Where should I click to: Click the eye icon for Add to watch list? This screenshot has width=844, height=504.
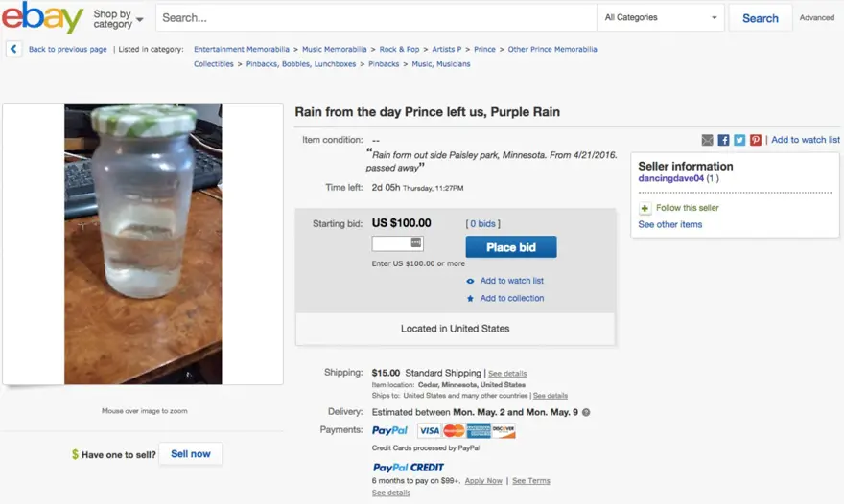click(470, 281)
